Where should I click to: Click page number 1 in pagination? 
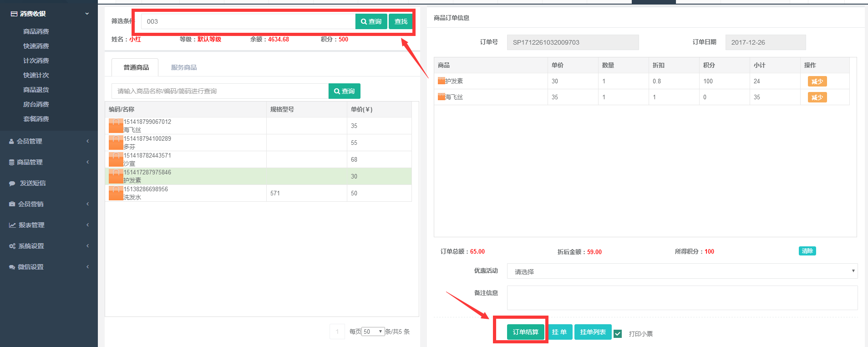coord(337,332)
